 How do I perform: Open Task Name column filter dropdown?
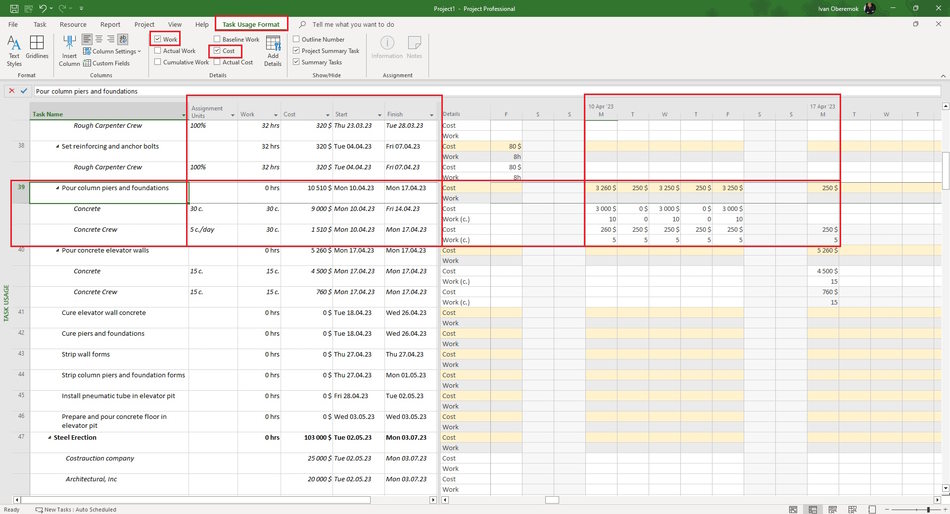click(x=183, y=115)
